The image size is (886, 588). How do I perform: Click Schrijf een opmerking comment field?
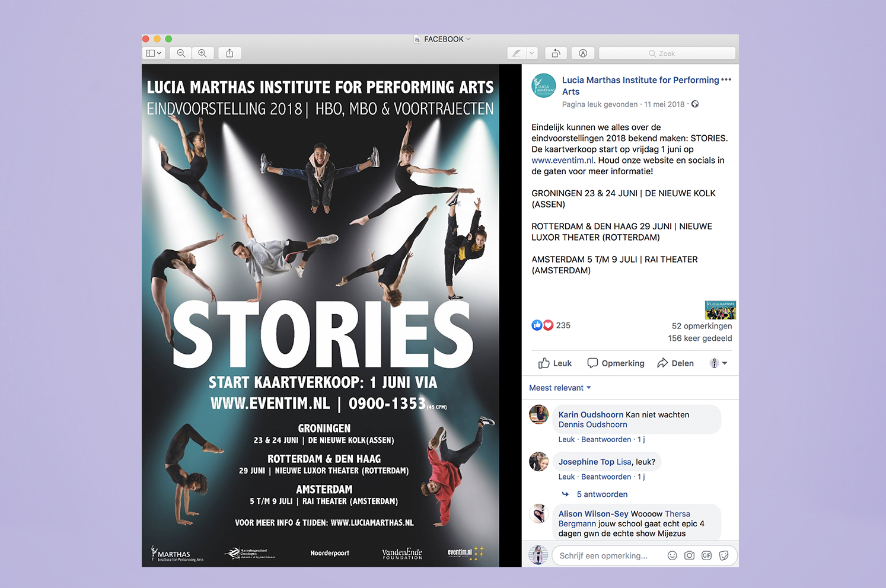[x=605, y=555]
